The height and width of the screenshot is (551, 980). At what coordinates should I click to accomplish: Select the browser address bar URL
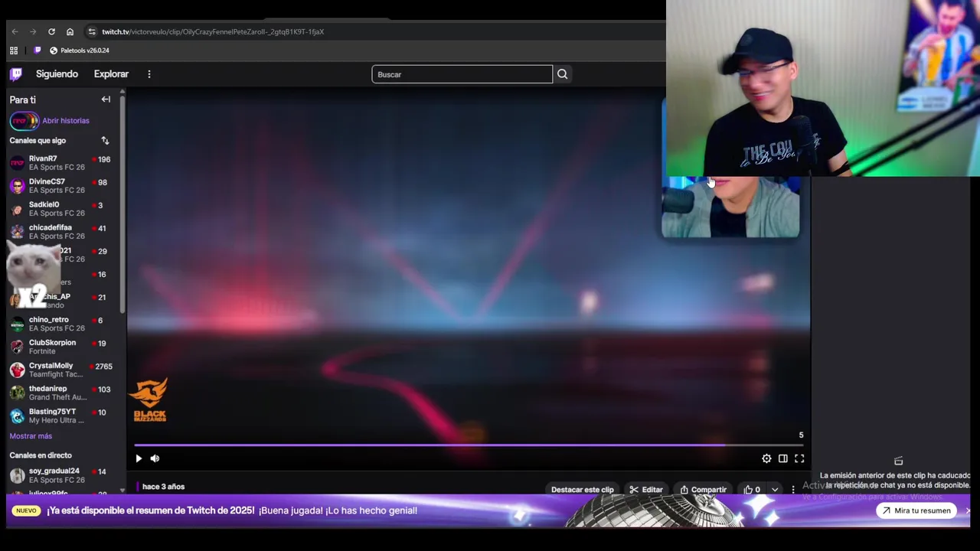(213, 31)
